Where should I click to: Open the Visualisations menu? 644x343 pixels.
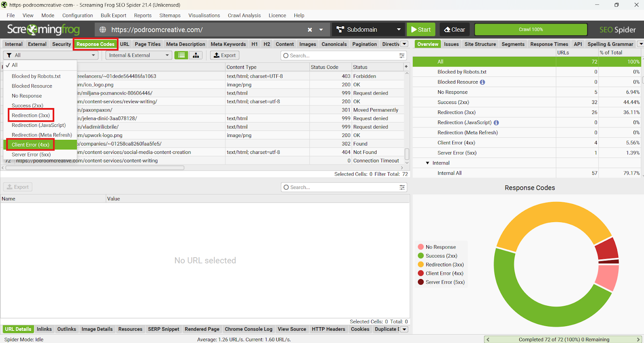204,15
